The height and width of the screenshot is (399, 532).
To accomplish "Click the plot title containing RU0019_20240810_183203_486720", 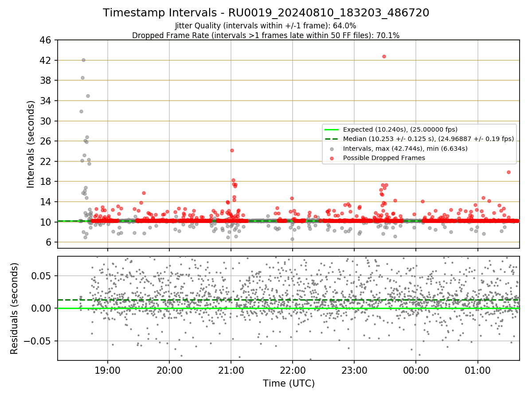I will [x=266, y=13].
